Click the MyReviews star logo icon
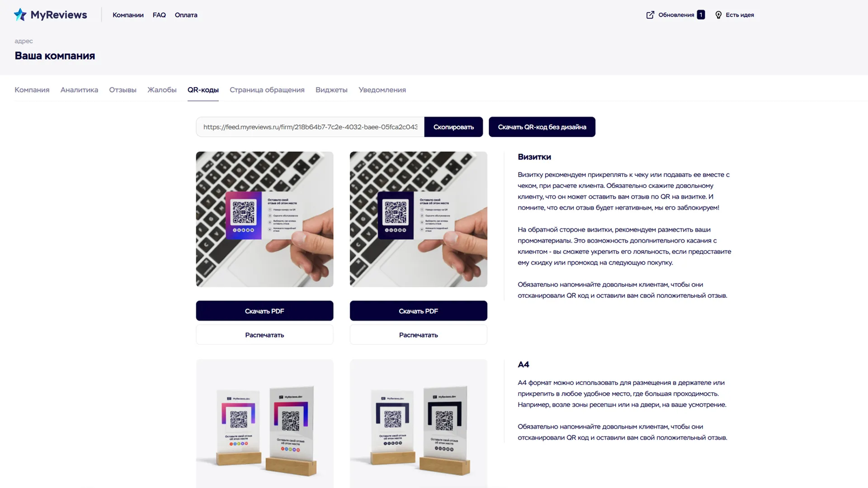The image size is (868, 488). [x=20, y=15]
